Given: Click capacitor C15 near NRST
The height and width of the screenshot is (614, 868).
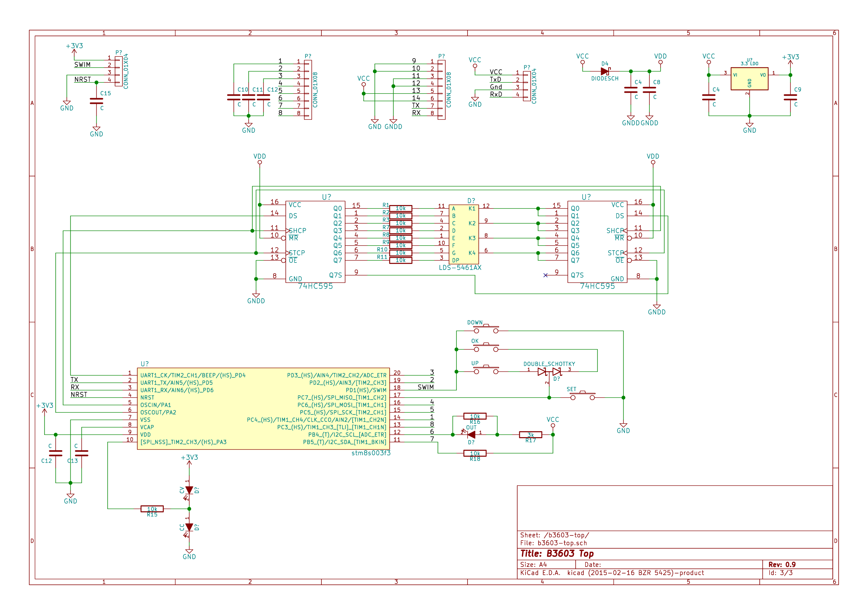Looking at the screenshot, I should [x=96, y=100].
